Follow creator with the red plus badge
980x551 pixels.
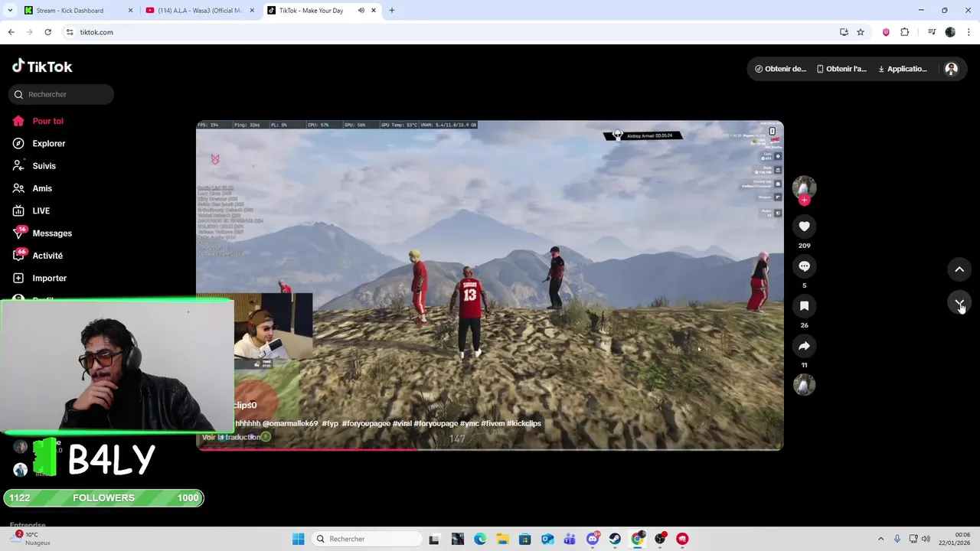[x=804, y=201]
